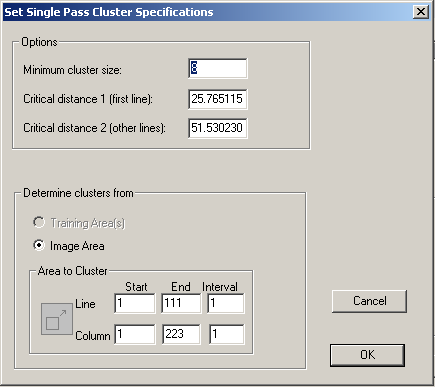Close the dialog with the X button

pos(421,12)
